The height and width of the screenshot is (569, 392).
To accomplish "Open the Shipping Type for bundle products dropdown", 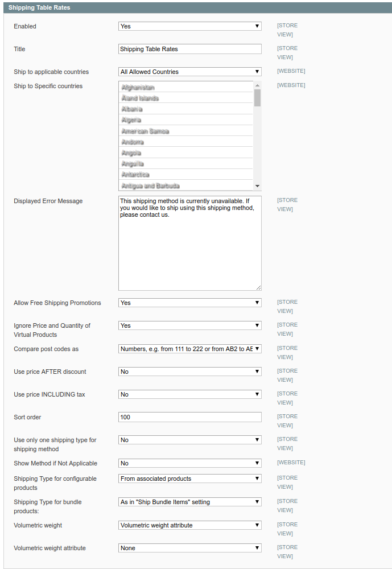I will pyautogui.click(x=189, y=502).
